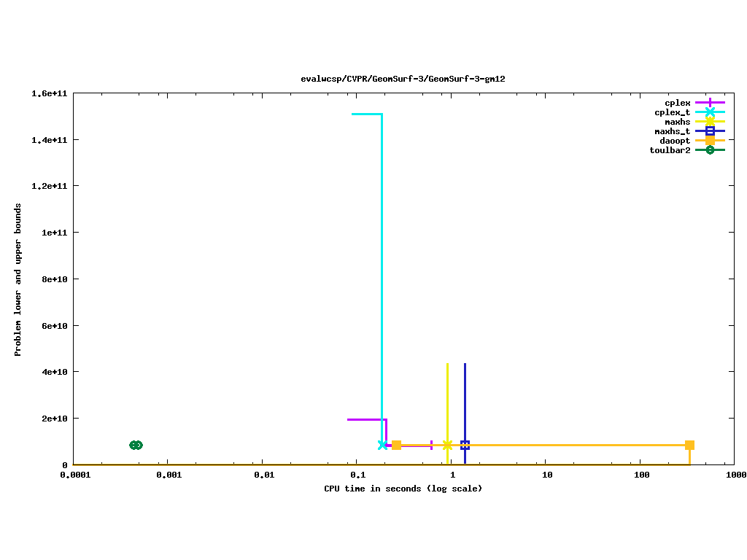
Task: Select the yellow maxhs star marker on curve
Action: point(447,445)
